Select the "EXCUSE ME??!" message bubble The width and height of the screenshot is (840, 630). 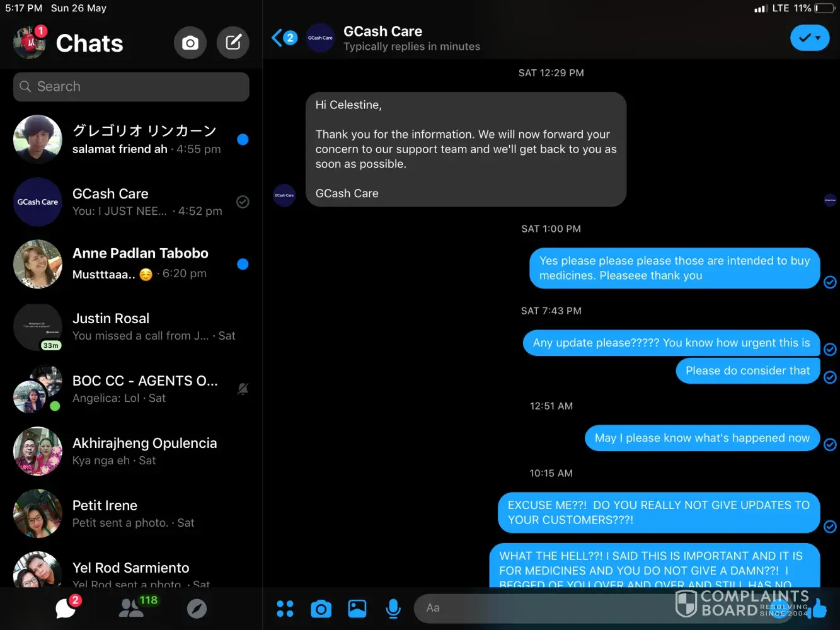click(x=659, y=513)
